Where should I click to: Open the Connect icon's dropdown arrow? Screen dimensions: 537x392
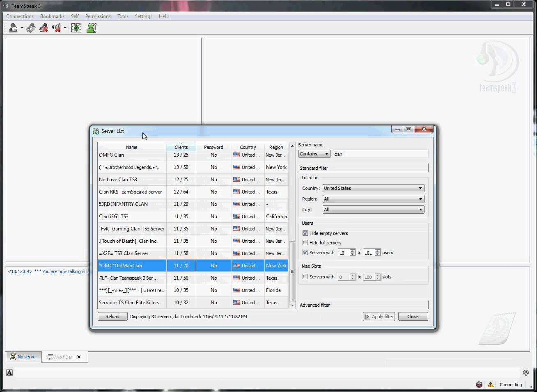tap(22, 28)
